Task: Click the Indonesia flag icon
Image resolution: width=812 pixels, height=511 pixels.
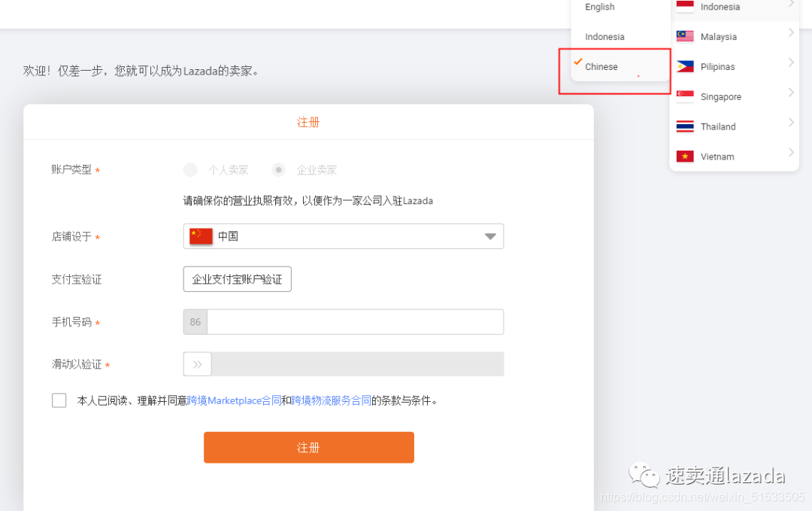Action: coord(685,6)
